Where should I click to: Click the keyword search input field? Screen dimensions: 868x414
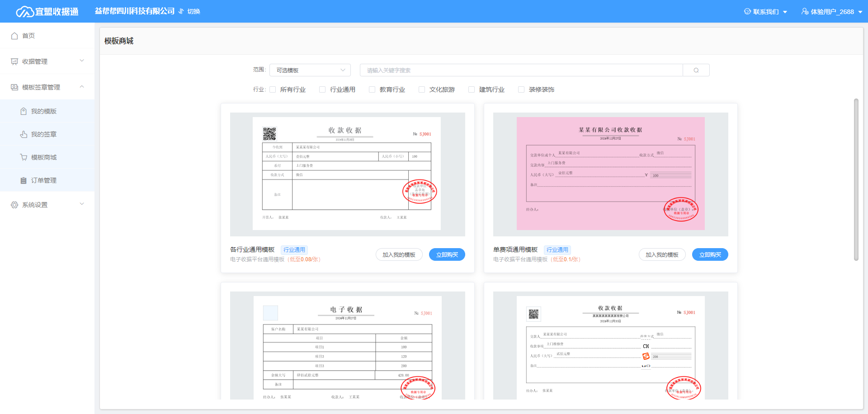click(x=521, y=70)
